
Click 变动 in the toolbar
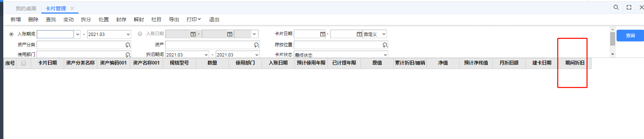[69, 19]
